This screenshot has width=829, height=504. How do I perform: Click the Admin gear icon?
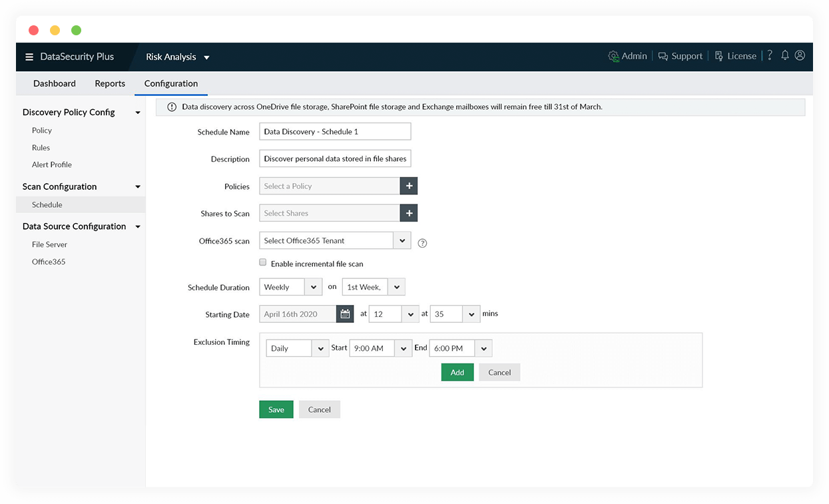(614, 57)
